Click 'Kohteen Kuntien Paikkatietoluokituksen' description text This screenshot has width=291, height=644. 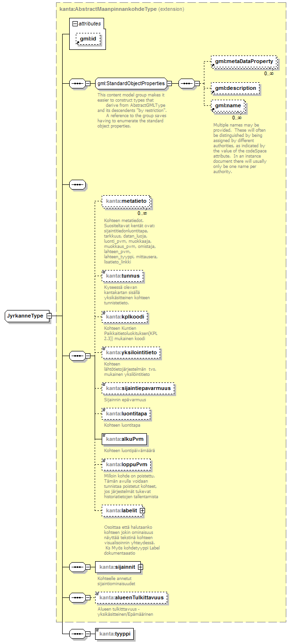pos(130,333)
